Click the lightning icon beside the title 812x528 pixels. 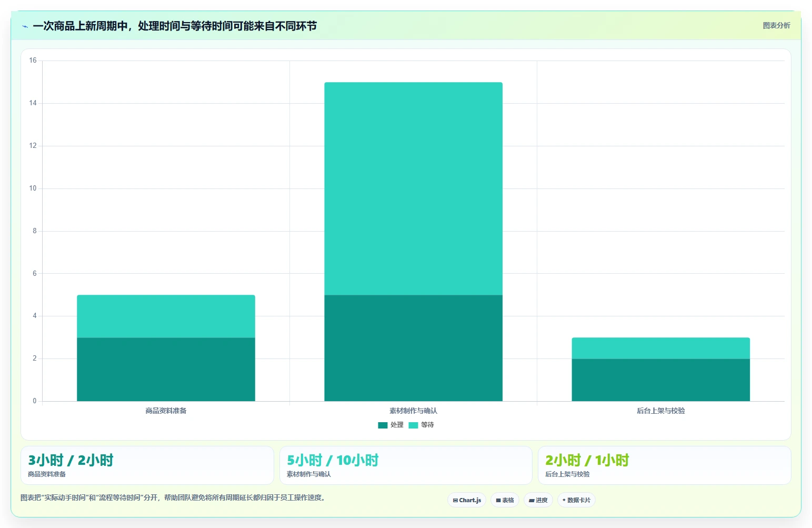click(25, 26)
